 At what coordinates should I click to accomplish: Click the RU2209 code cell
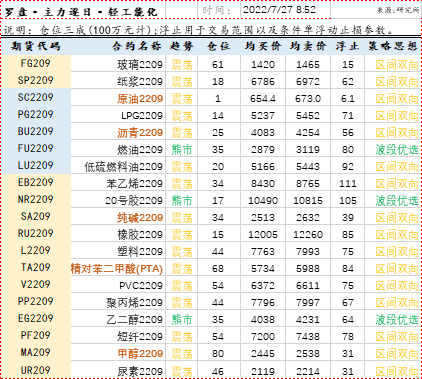point(36,233)
